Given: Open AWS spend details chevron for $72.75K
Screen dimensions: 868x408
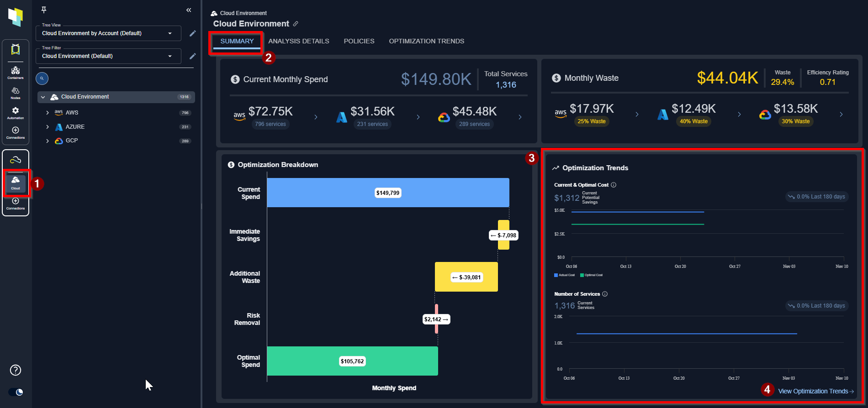Looking at the screenshot, I should coord(316,117).
